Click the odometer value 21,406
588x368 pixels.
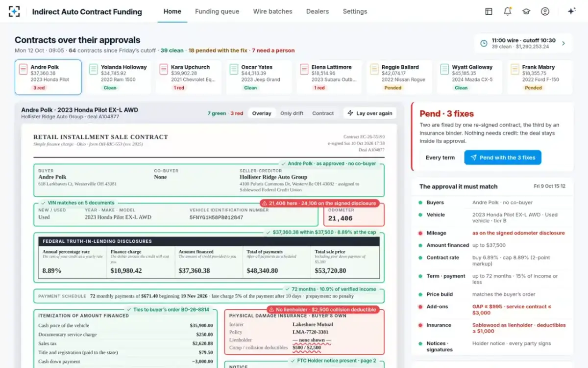coord(341,219)
